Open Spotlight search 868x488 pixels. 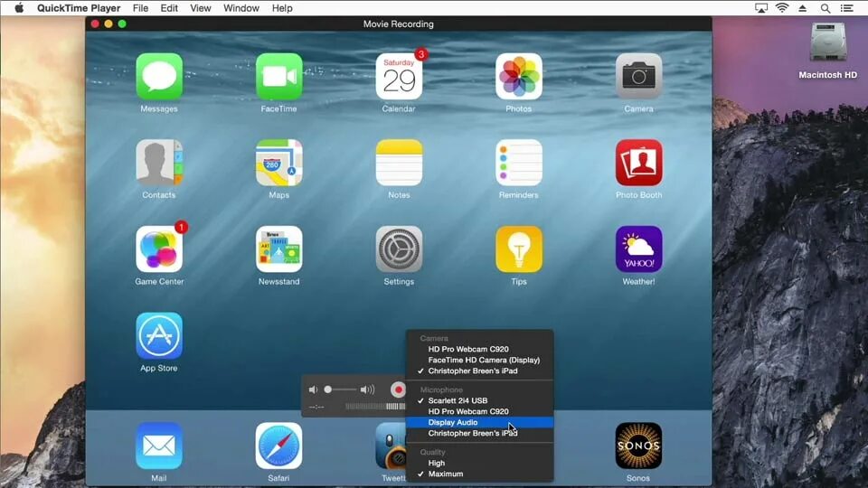826,8
